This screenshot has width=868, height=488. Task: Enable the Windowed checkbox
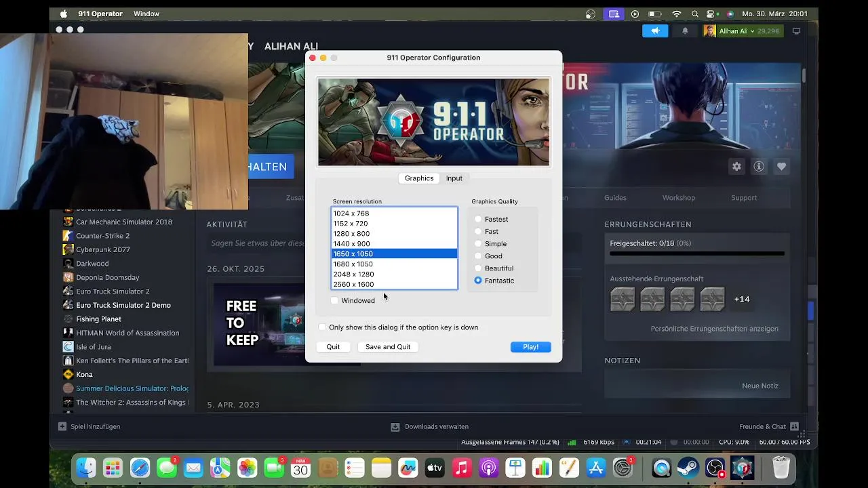[x=334, y=300]
